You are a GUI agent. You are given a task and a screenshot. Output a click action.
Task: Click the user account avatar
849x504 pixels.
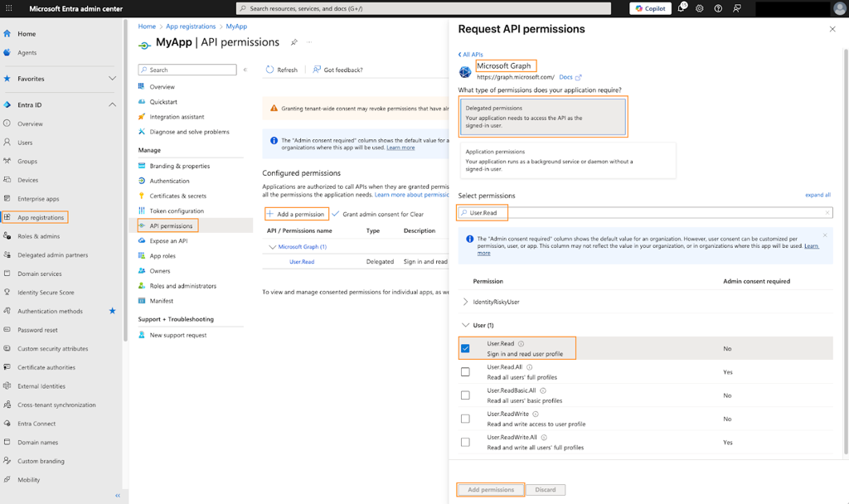click(839, 8)
